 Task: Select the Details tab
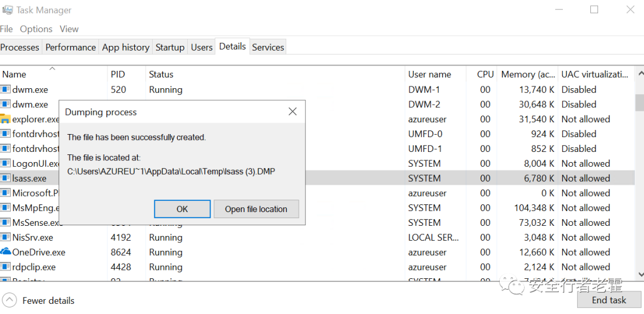tap(233, 46)
